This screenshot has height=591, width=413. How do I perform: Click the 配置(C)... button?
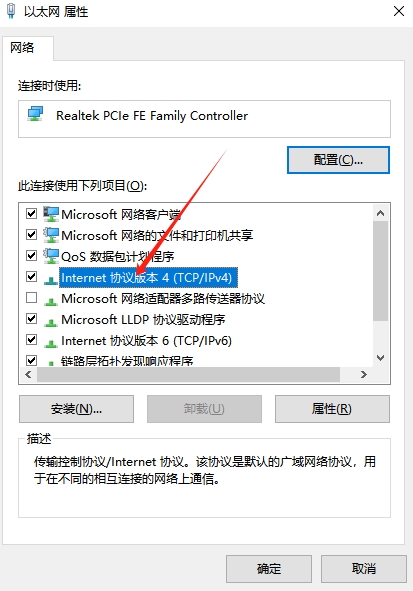pos(338,160)
